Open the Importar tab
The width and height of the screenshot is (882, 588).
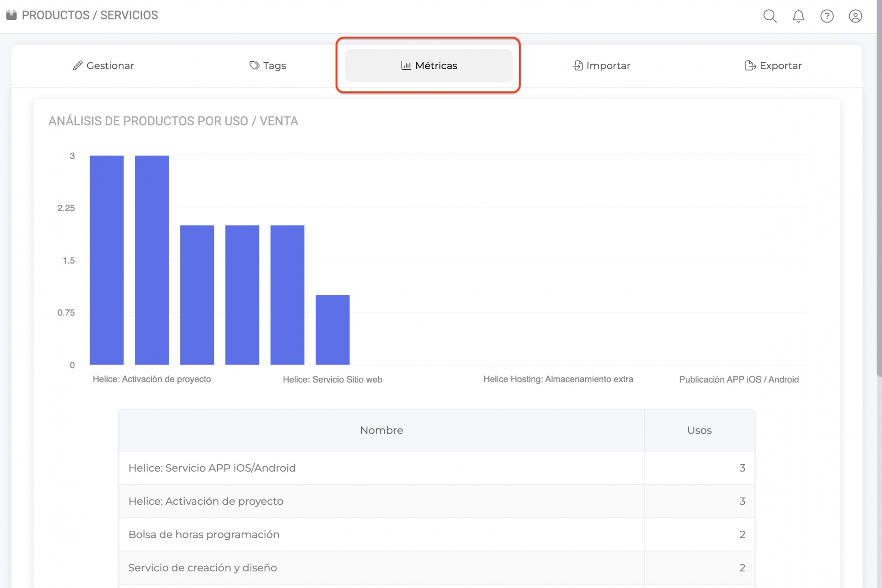(602, 66)
